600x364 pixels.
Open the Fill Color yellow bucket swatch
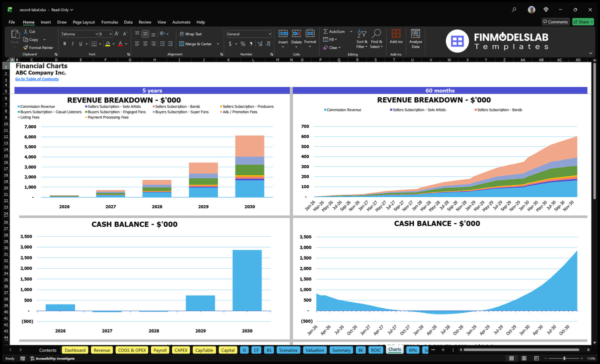point(107,44)
